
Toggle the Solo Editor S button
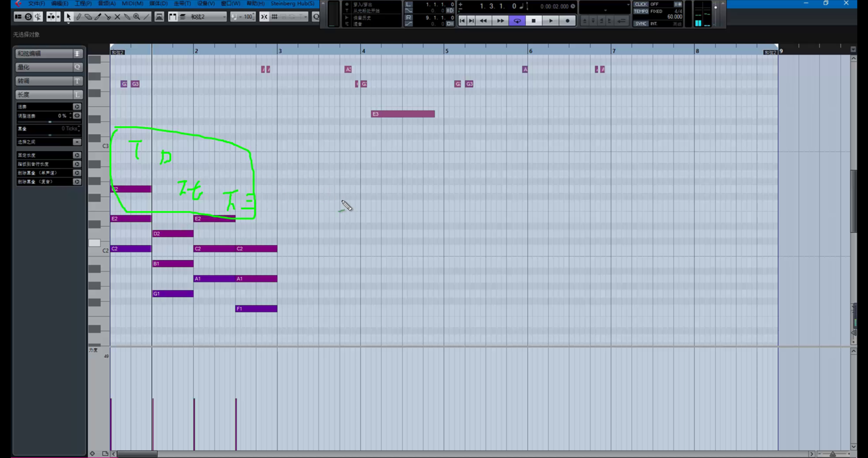(28, 17)
